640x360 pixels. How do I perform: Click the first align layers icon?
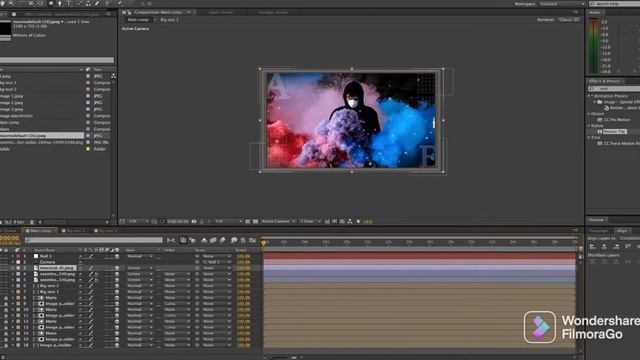tap(593, 247)
